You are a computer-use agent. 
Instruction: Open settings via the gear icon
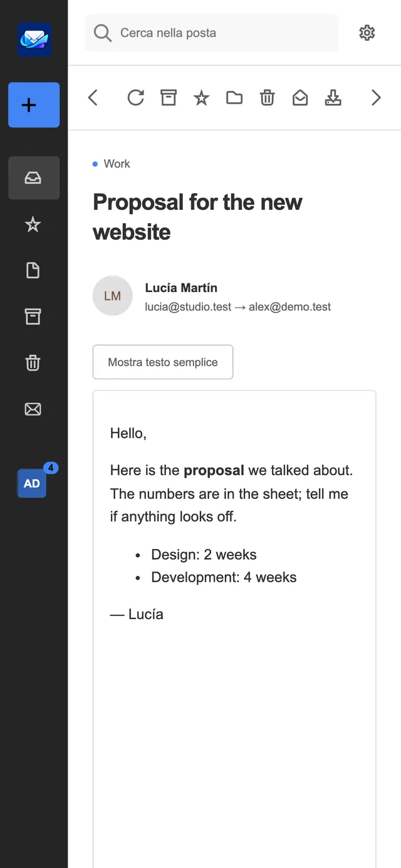[x=367, y=33]
